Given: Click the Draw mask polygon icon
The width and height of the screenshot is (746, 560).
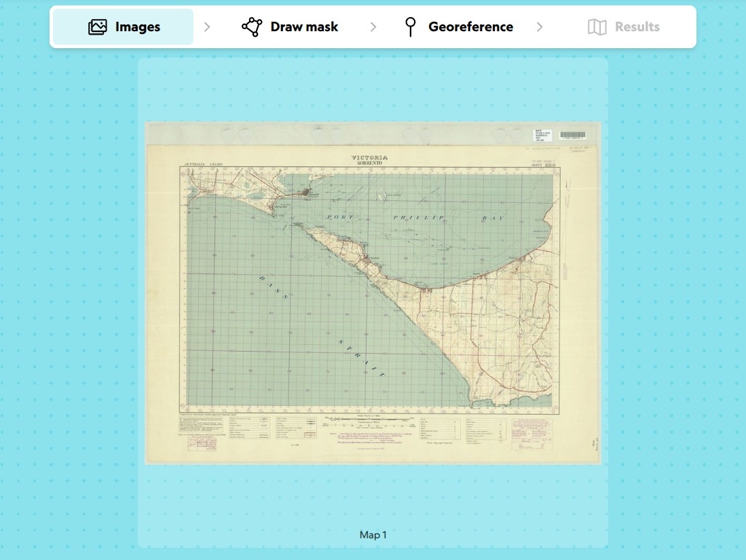Looking at the screenshot, I should point(252,27).
